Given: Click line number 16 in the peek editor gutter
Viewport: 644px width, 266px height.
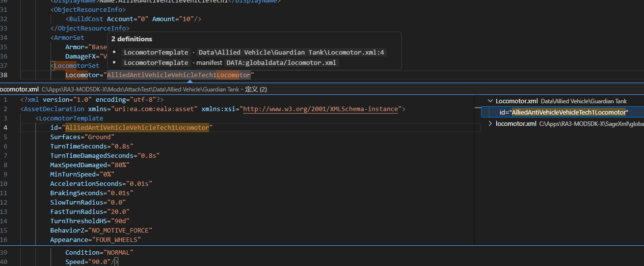Looking at the screenshot, I should pyautogui.click(x=4, y=239).
